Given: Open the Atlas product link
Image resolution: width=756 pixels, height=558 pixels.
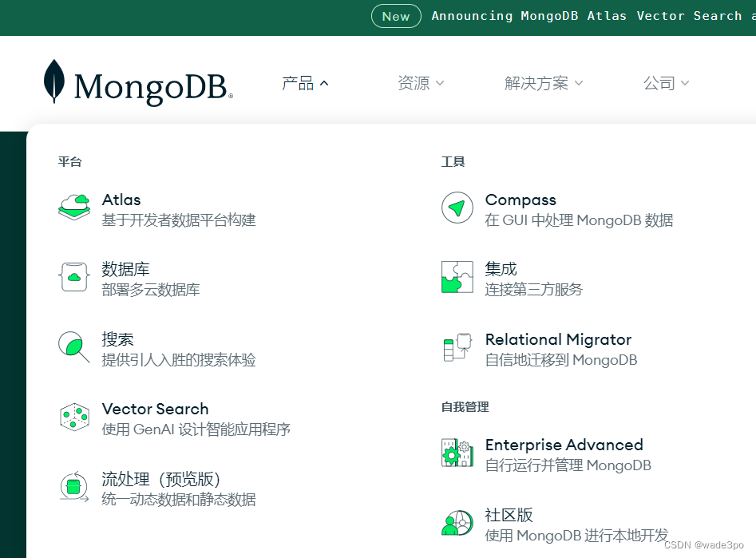Looking at the screenshot, I should click(121, 200).
